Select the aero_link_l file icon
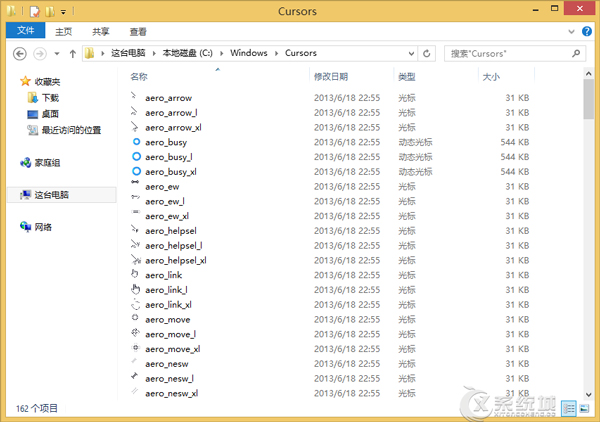The image size is (600, 422). coord(135,289)
